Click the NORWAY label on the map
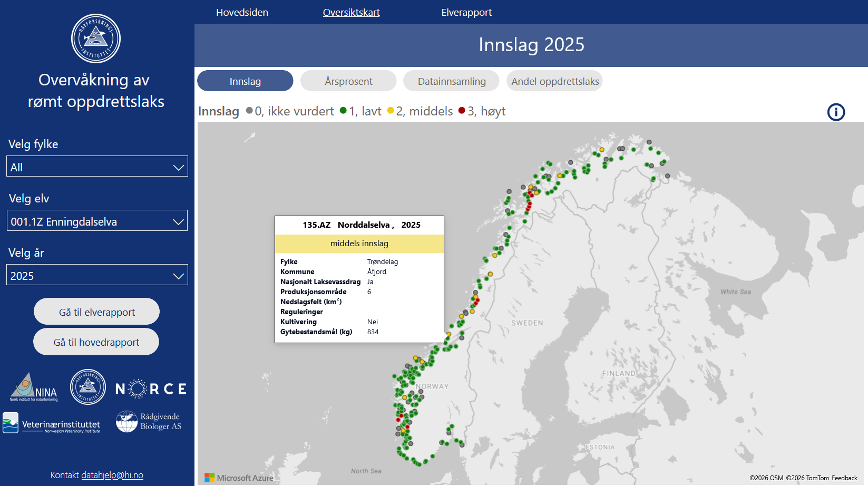Image resolution: width=868 pixels, height=486 pixels. point(432,386)
